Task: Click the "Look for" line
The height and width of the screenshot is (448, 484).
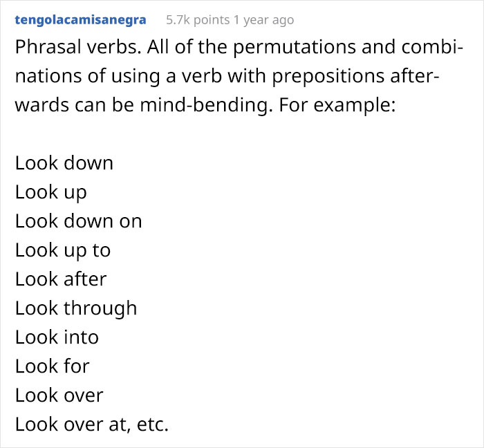Action: click(x=53, y=366)
